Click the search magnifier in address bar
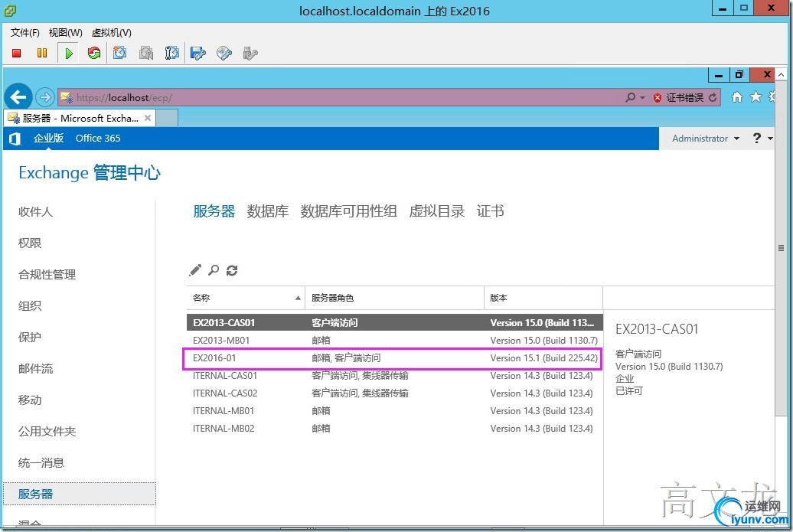 click(x=630, y=97)
